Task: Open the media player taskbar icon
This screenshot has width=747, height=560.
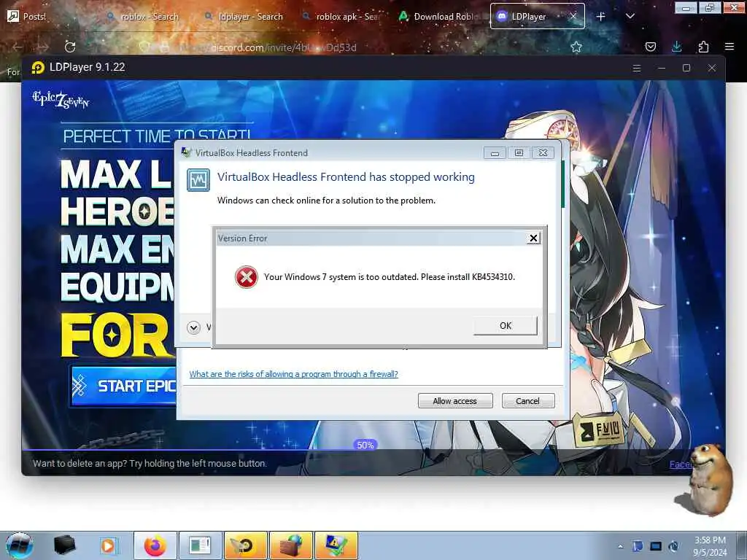Action: point(108,545)
